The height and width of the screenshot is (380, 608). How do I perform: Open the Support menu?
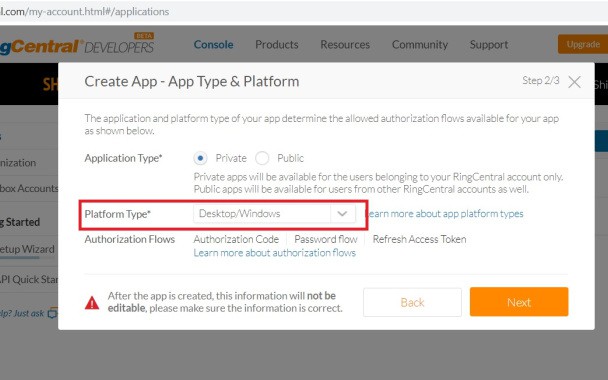coord(489,45)
